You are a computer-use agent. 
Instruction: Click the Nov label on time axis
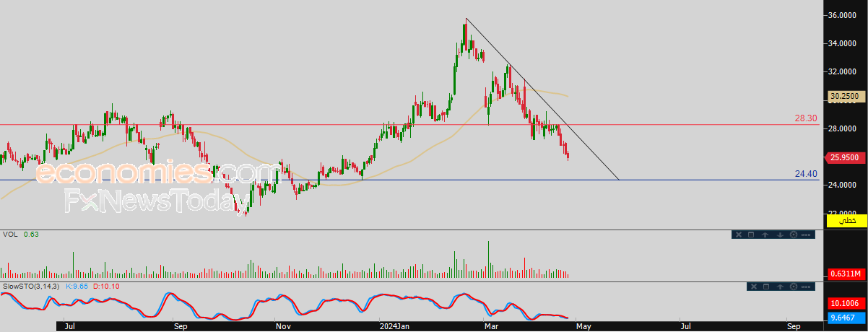tap(282, 326)
